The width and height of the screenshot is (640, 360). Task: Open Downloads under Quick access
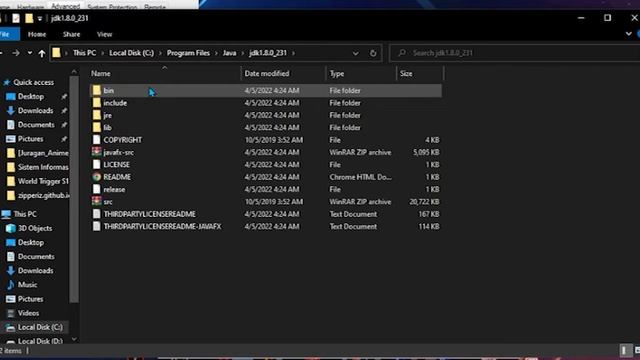(x=36, y=111)
